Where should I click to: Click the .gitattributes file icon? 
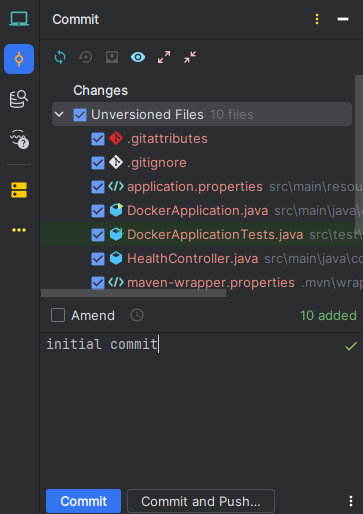point(116,138)
